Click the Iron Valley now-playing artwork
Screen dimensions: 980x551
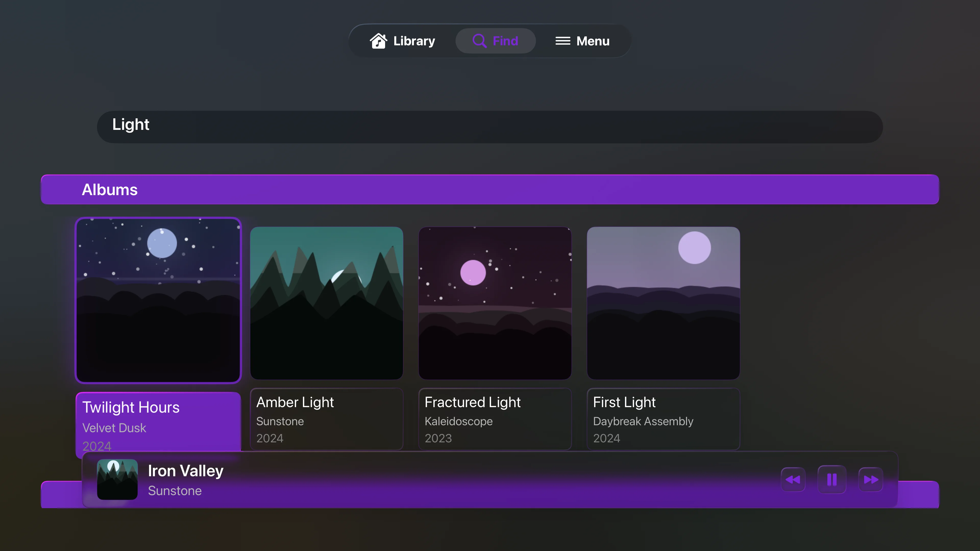(x=117, y=479)
